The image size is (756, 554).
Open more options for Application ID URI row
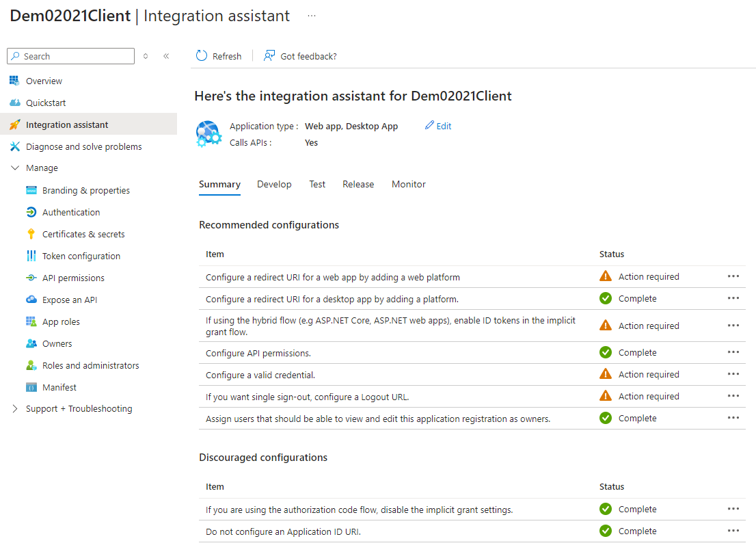coord(733,531)
